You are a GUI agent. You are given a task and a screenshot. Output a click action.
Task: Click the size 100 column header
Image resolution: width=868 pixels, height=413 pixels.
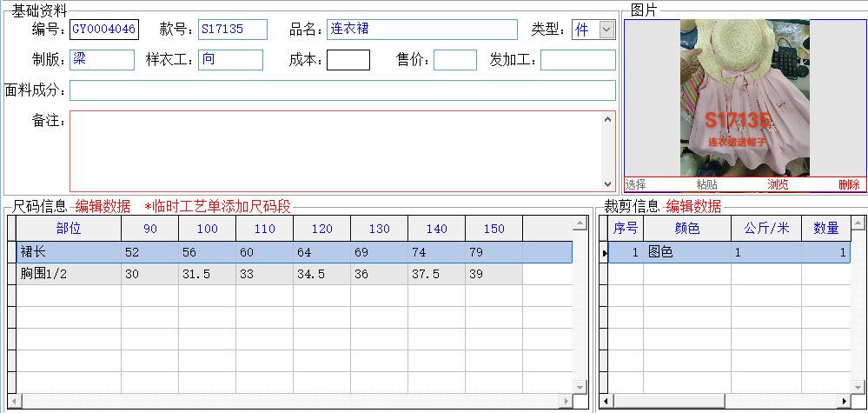point(207,229)
